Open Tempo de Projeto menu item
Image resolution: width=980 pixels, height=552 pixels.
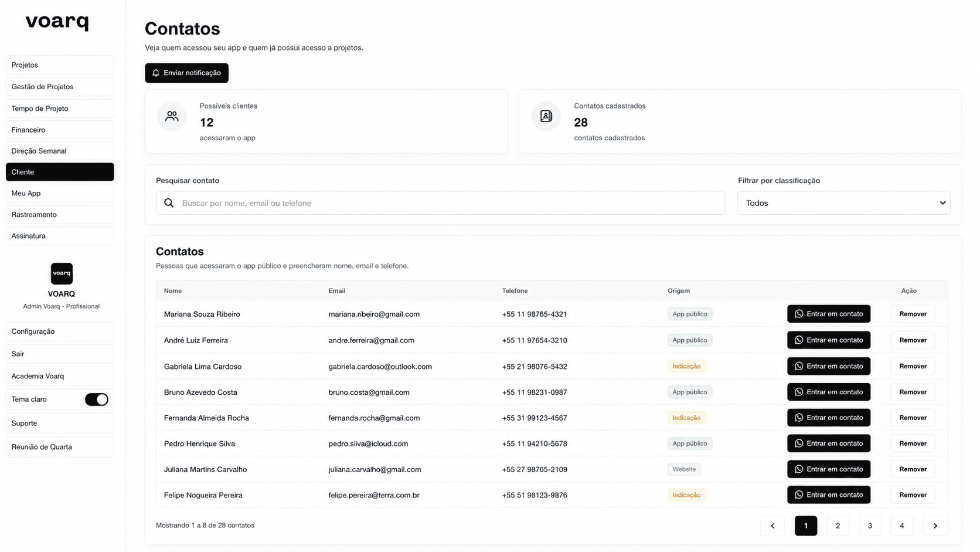(x=60, y=109)
